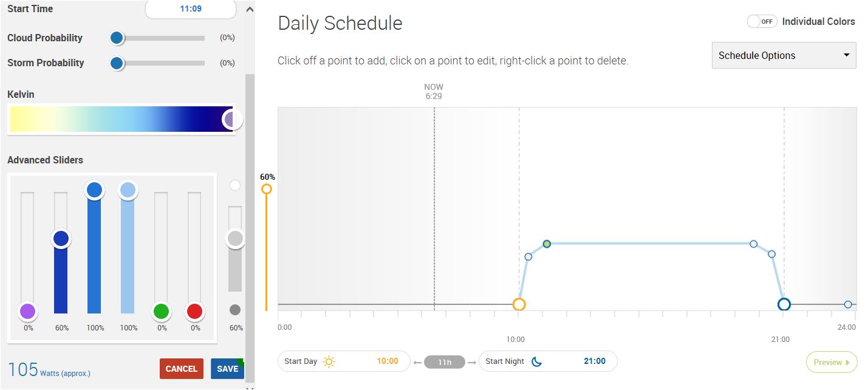868x390 pixels.
Task: Click the CANCEL button
Action: pos(181,369)
